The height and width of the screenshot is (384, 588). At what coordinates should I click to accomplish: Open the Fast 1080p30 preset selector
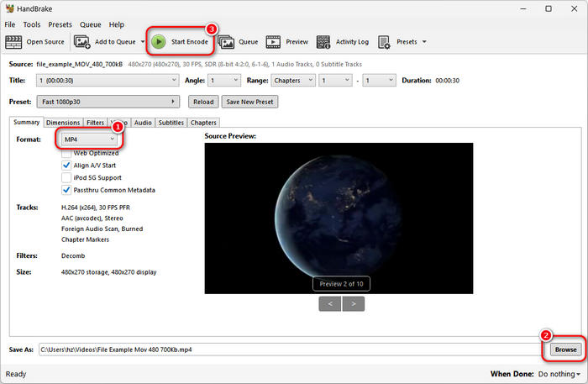coord(108,102)
